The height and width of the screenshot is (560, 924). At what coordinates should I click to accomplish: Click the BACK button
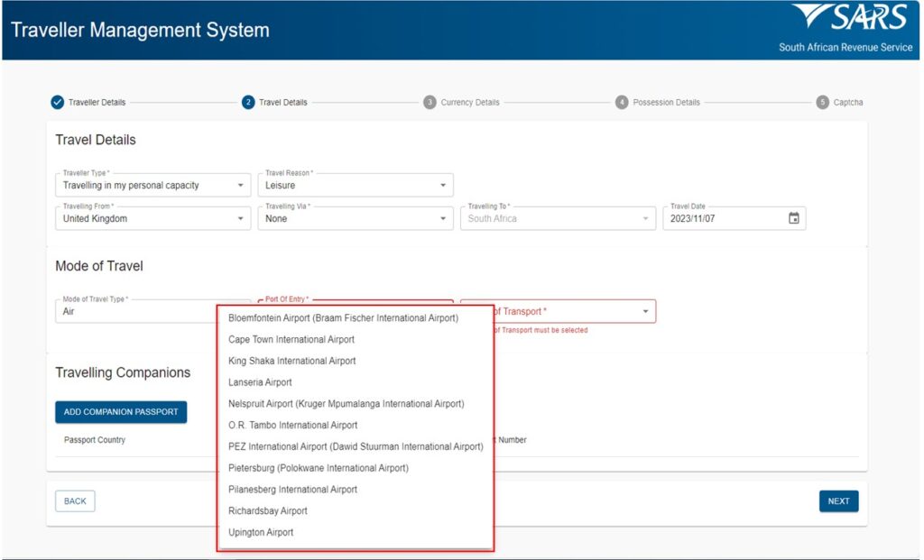[x=75, y=500]
